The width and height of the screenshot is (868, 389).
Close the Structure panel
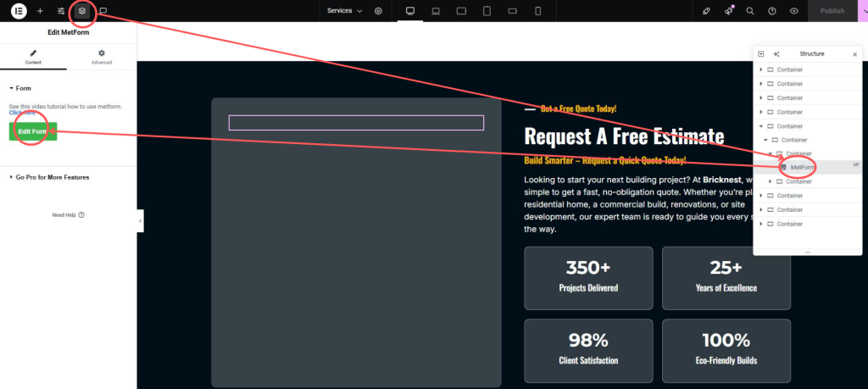(x=854, y=54)
